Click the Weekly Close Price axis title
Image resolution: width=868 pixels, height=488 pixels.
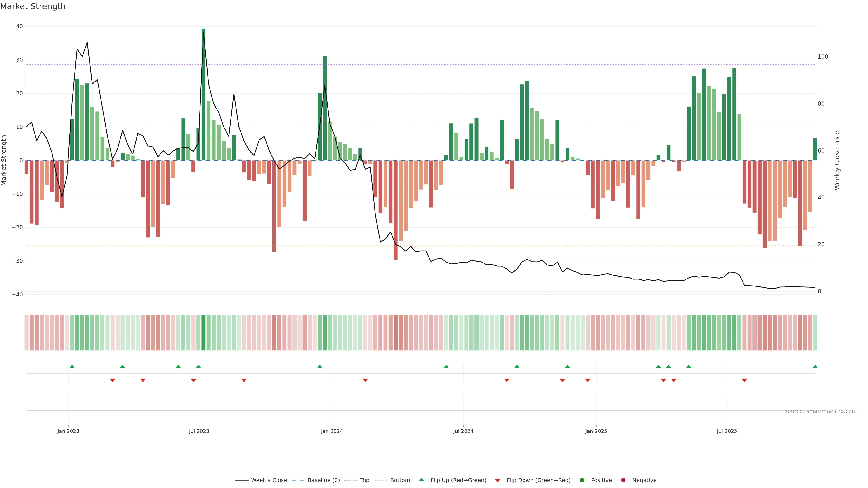click(837, 160)
